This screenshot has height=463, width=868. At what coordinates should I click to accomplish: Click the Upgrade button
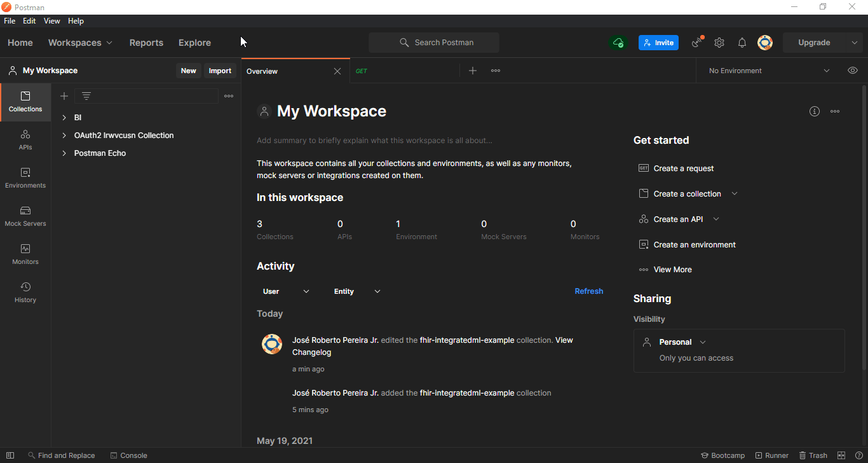coord(814,43)
